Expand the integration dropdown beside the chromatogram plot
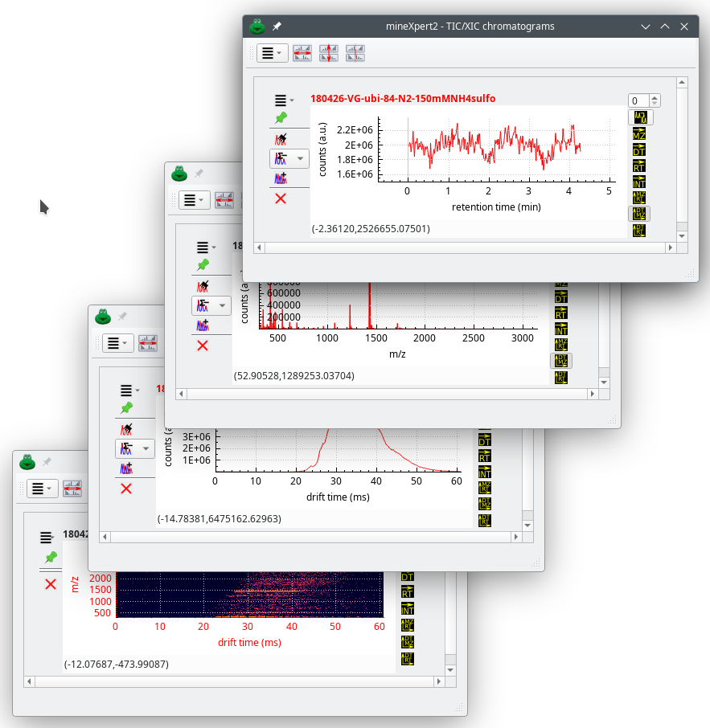This screenshot has width=710, height=728. pyautogui.click(x=301, y=158)
